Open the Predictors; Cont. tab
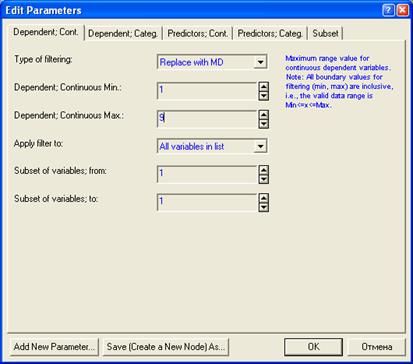The image size is (413, 364). 197,33
